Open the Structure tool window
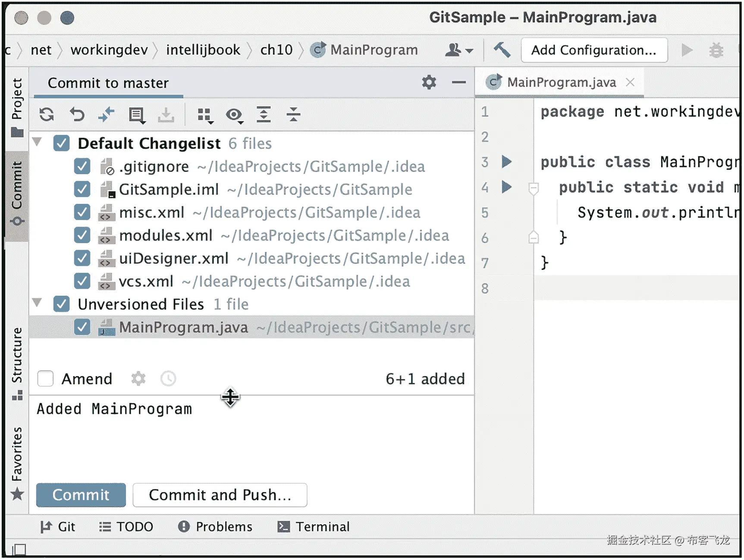Image resolution: width=744 pixels, height=560 pixels. [x=17, y=364]
